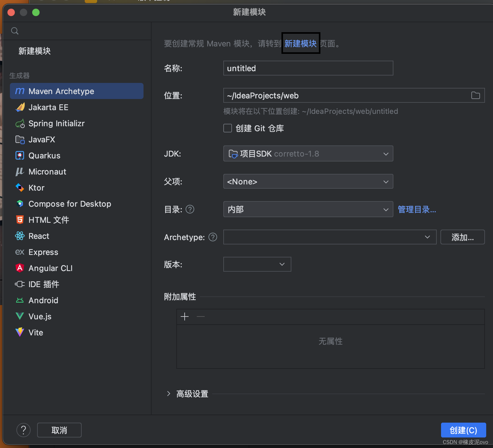Select the React generator
The image size is (493, 448).
click(x=76, y=236)
